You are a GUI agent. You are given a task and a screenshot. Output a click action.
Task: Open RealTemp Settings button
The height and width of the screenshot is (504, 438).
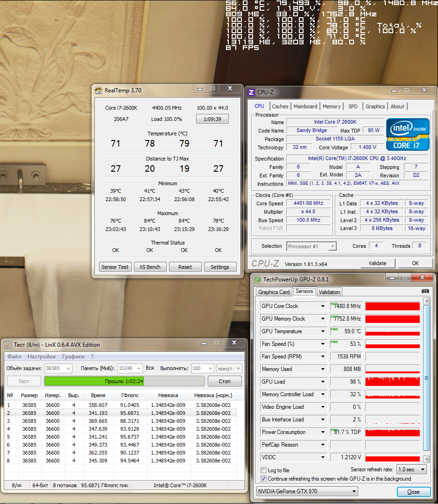(220, 267)
